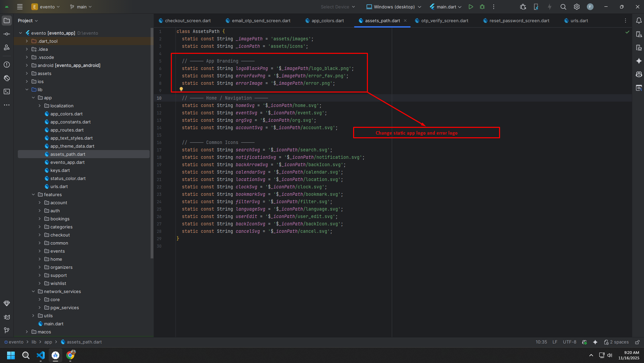Open the Git version control tool window
Image resolution: width=644 pixels, height=363 pixels.
coord(7,330)
